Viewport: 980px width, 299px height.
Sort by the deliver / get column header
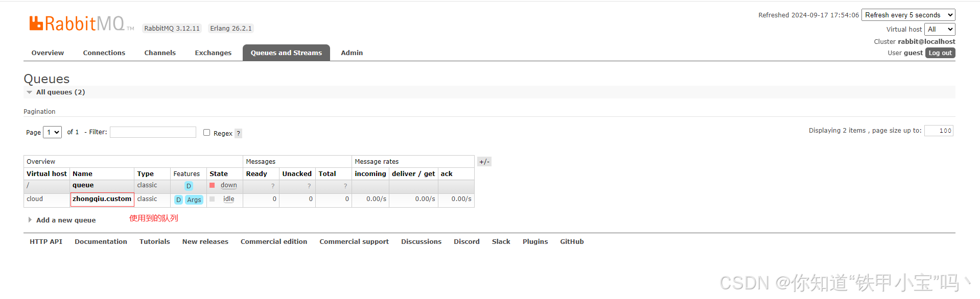pos(413,173)
